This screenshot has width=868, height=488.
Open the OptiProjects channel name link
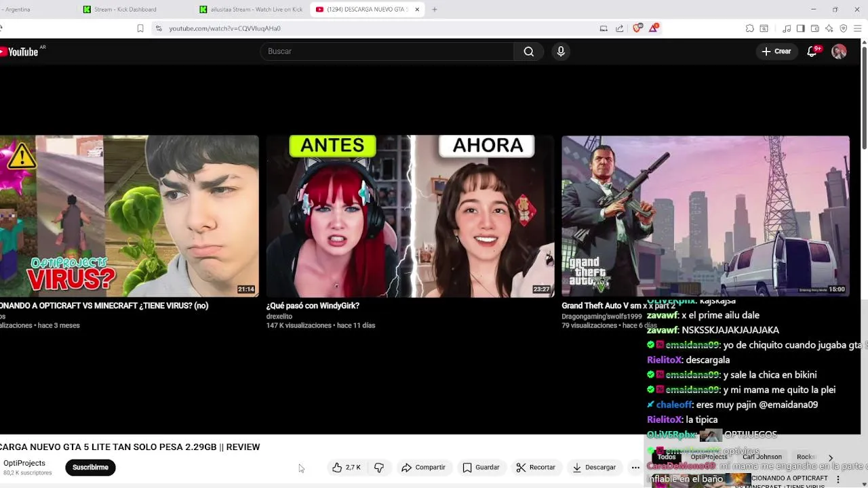click(x=24, y=463)
